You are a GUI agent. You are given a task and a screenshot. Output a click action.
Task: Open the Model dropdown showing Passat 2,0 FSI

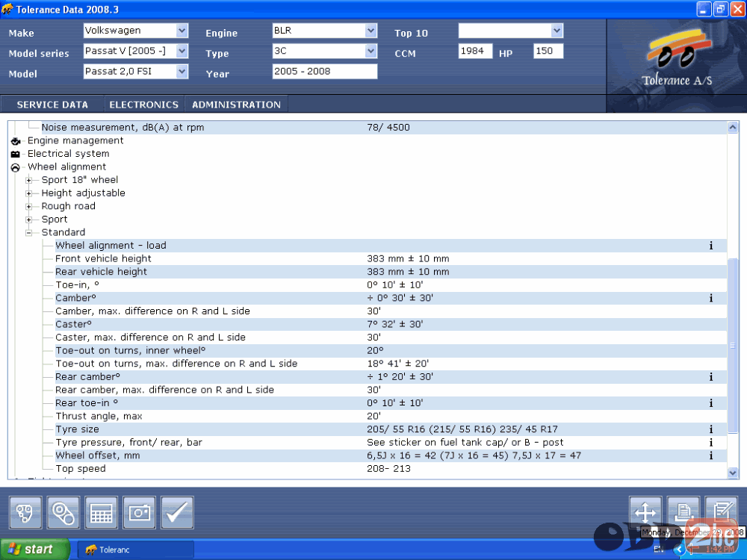[x=182, y=72]
